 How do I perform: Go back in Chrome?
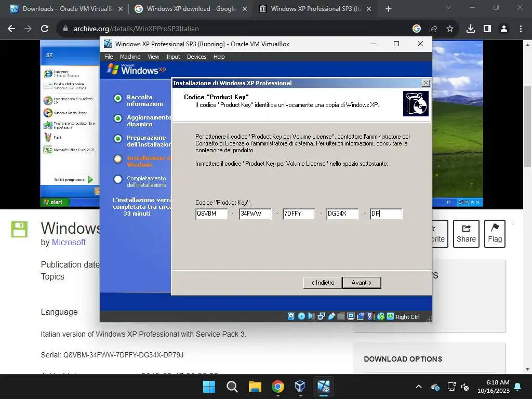coord(11,29)
